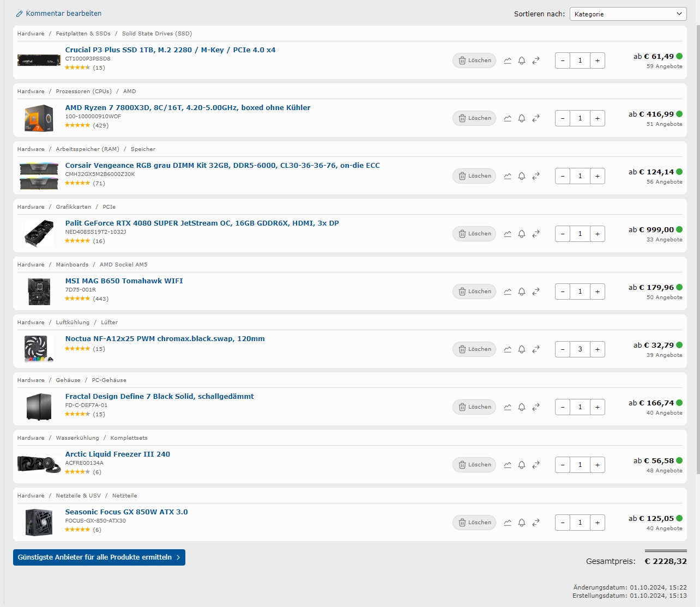The width and height of the screenshot is (700, 607).
Task: Click Günstigste Anbieter für alle Produkte ermitteln
Action: point(99,557)
